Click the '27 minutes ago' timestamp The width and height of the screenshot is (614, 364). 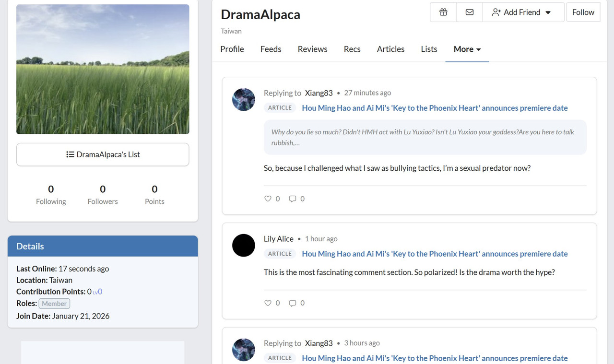coord(367,93)
